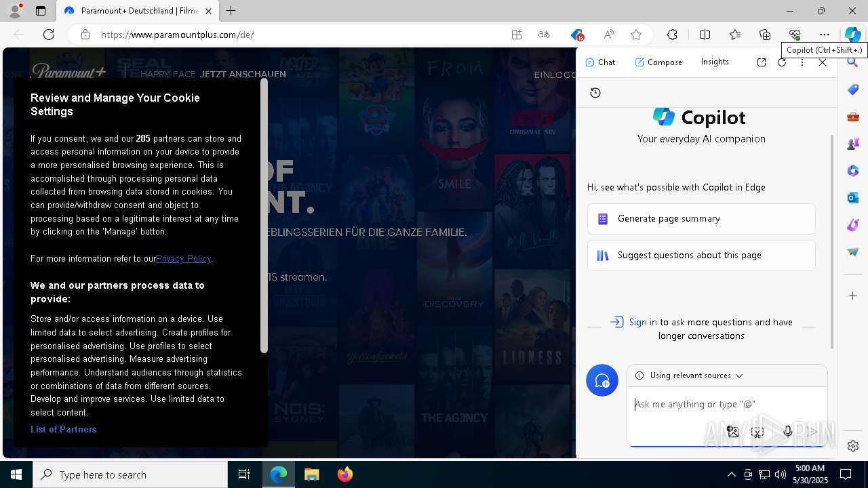This screenshot has height=488, width=868.
Task: Click the Browser essentials heart icon
Action: (x=795, y=35)
